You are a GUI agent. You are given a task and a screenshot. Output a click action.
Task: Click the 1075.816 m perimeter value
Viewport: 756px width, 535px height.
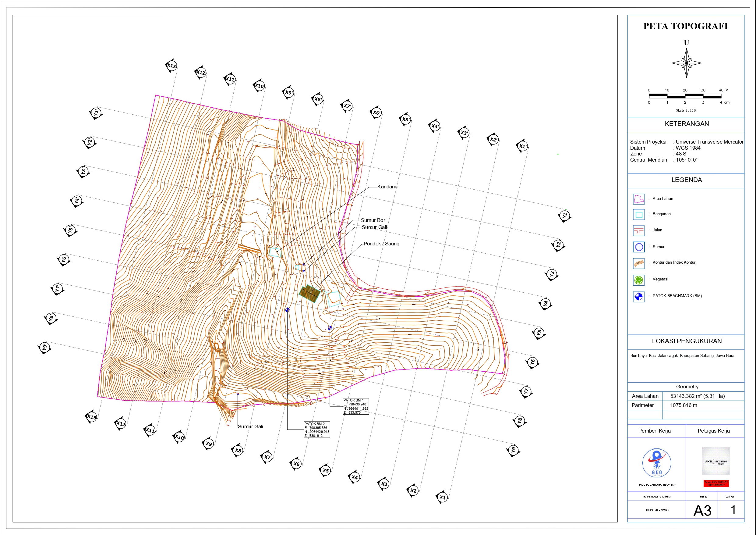click(x=684, y=405)
